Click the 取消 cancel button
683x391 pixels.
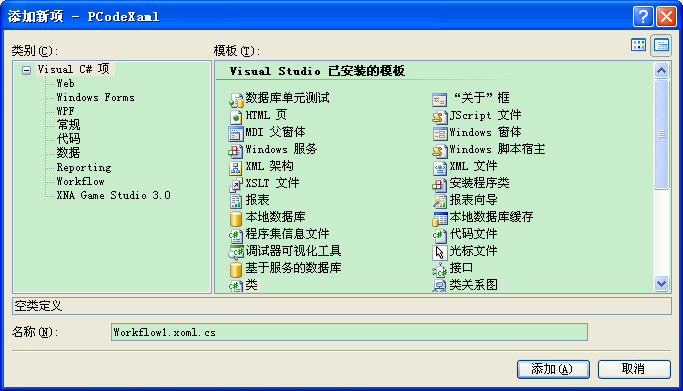pos(634,369)
